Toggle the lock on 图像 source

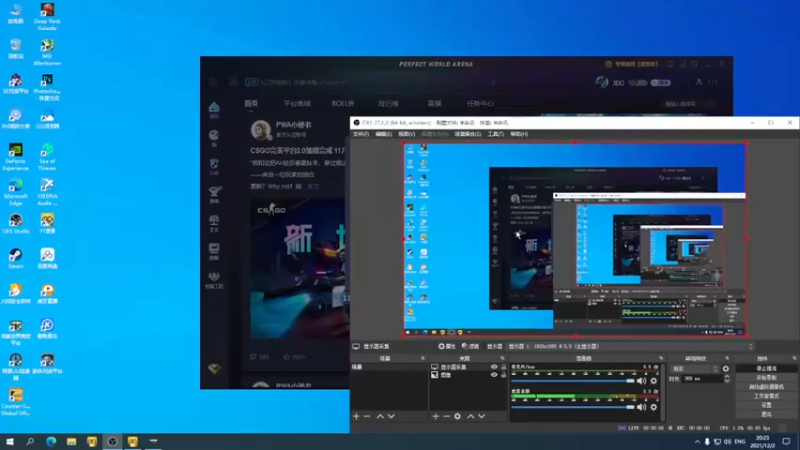point(504,374)
